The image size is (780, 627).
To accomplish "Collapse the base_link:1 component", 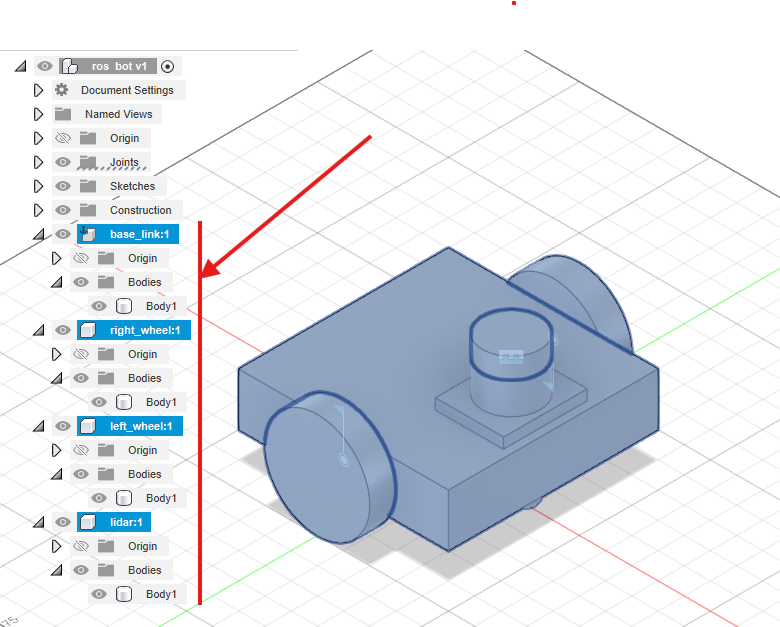I will (38, 234).
